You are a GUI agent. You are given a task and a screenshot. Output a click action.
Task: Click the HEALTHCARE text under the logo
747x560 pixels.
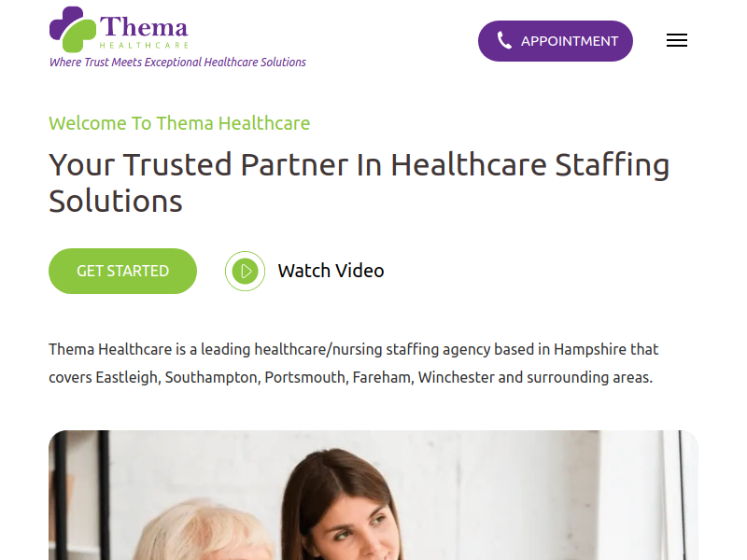(144, 45)
